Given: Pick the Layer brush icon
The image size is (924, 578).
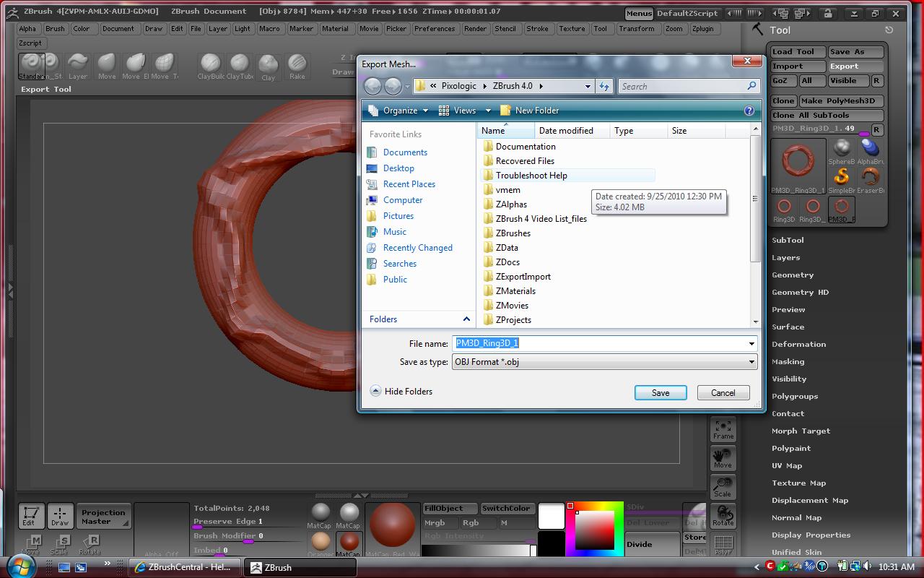Looking at the screenshot, I should point(78,66).
